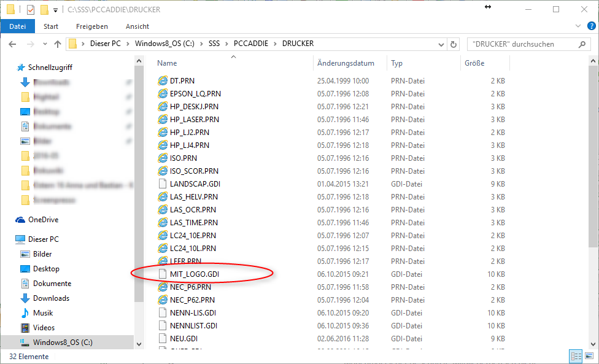Select Schnellzugriff in navigation pane
599x364 pixels.
coord(50,68)
